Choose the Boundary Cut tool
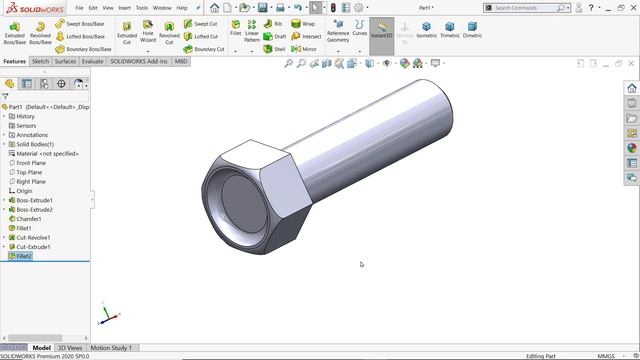This screenshot has height=360, width=640. coord(204,49)
